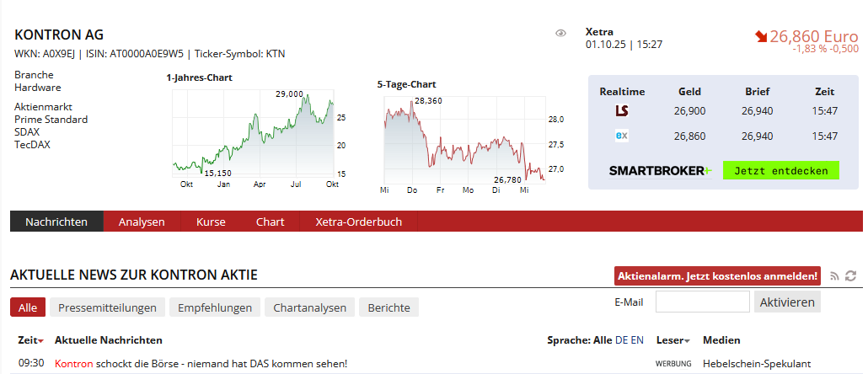This screenshot has width=868, height=374.
Task: Filter news by Chartanalysen
Action: 309,307
